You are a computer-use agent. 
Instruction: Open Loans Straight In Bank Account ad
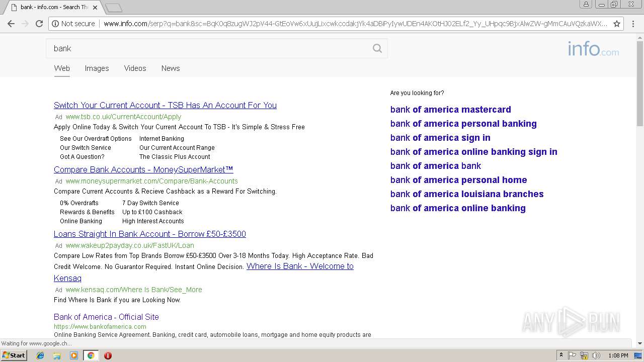tap(150, 234)
